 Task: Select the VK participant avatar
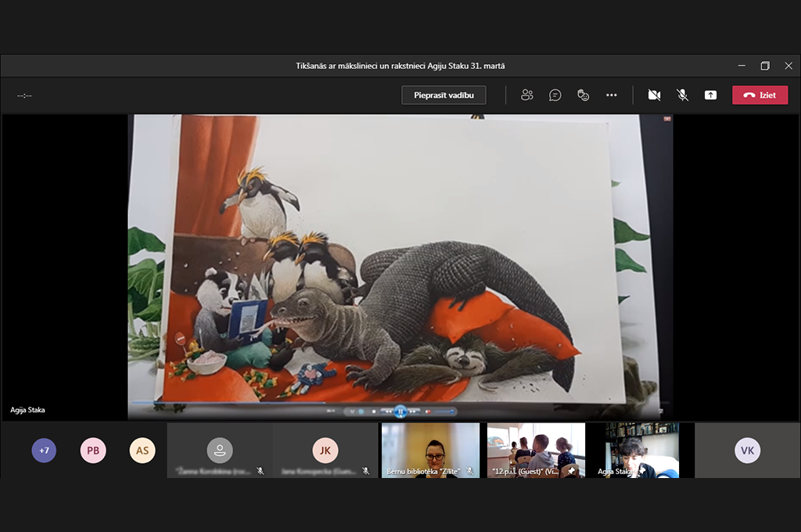[747, 450]
